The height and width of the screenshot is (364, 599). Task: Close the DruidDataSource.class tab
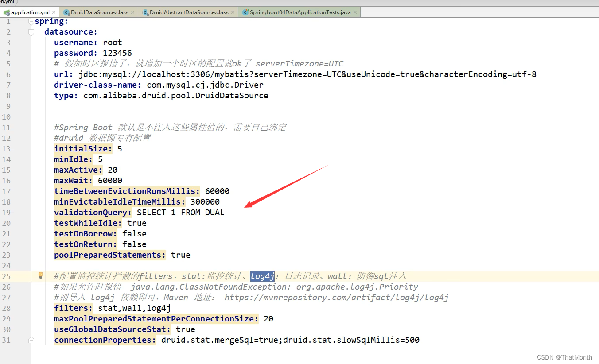pyautogui.click(x=132, y=12)
